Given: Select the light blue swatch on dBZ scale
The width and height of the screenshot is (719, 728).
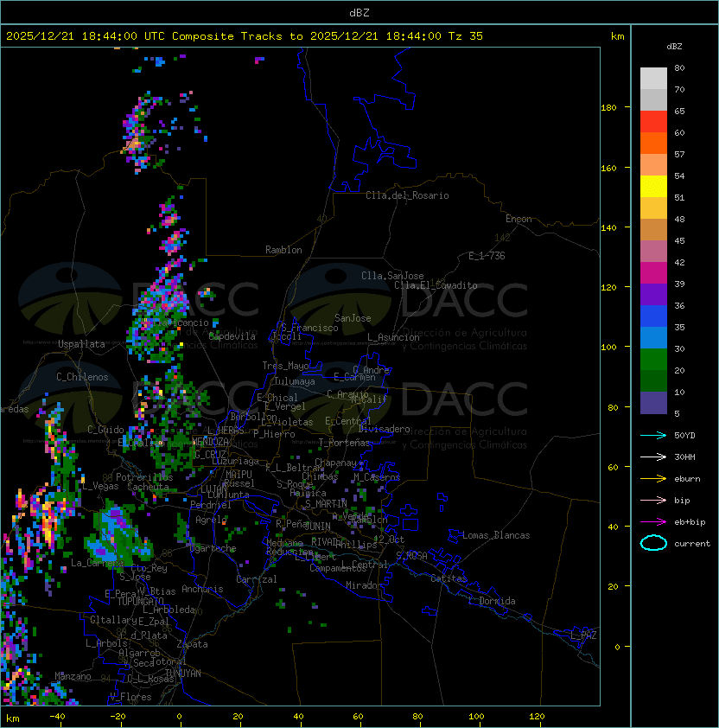Looking at the screenshot, I should point(653,338).
